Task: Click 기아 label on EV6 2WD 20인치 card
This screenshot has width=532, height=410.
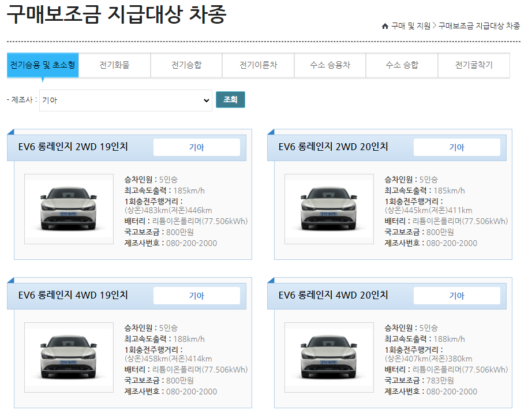Action: pos(456,147)
